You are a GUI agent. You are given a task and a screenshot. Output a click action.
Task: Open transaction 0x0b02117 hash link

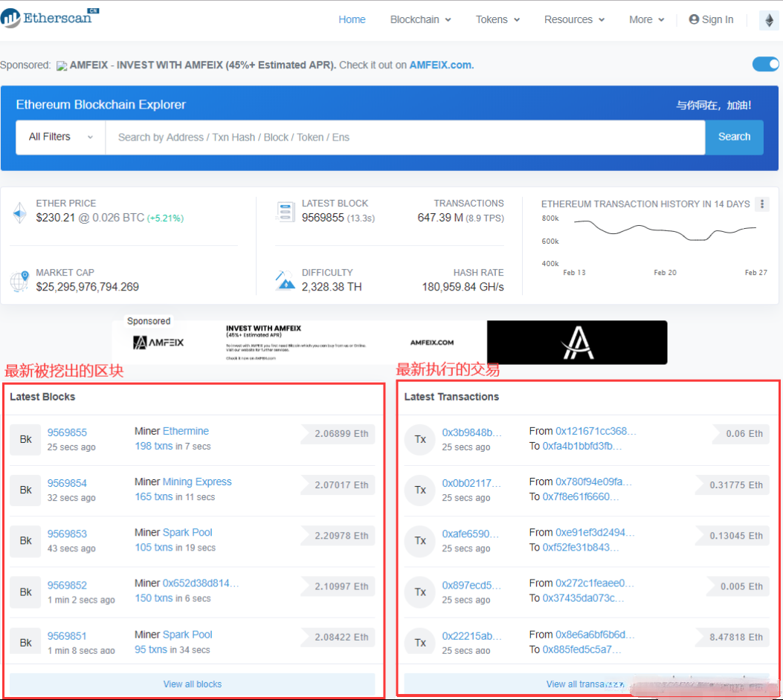click(471, 484)
